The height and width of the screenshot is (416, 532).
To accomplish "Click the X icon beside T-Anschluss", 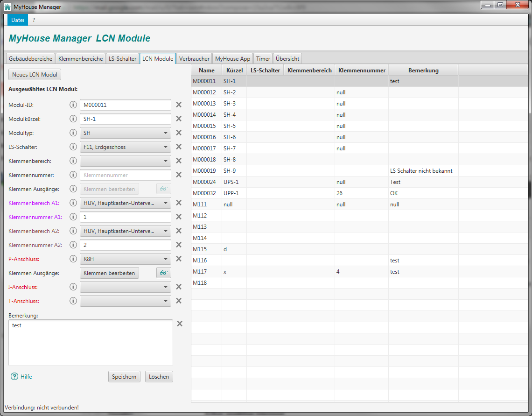I will click(x=179, y=301).
